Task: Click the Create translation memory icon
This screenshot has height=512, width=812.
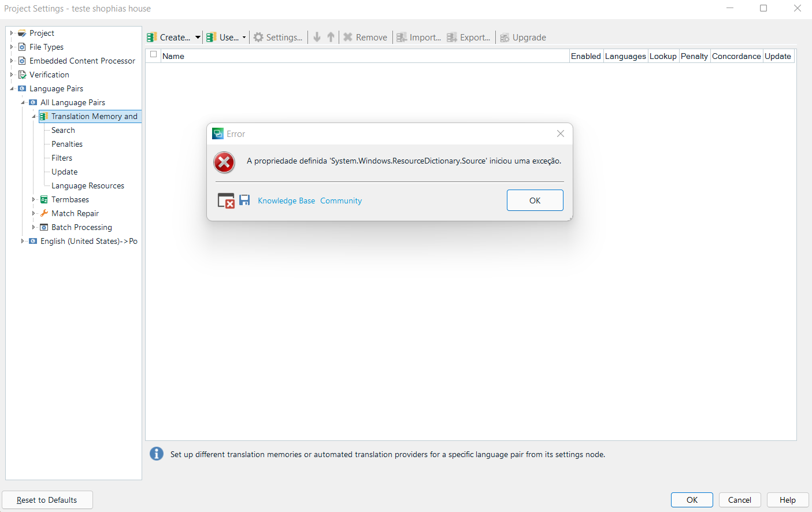Action: [152, 37]
